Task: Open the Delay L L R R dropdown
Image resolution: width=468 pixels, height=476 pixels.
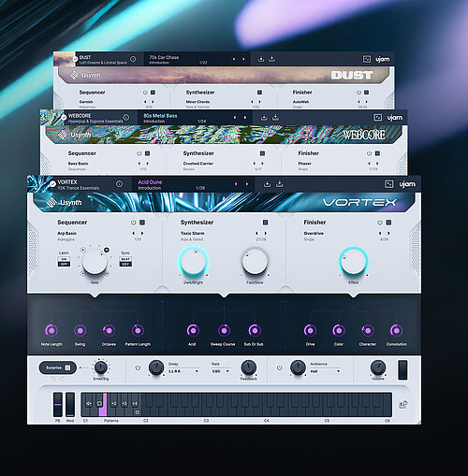Action: [x=183, y=371]
